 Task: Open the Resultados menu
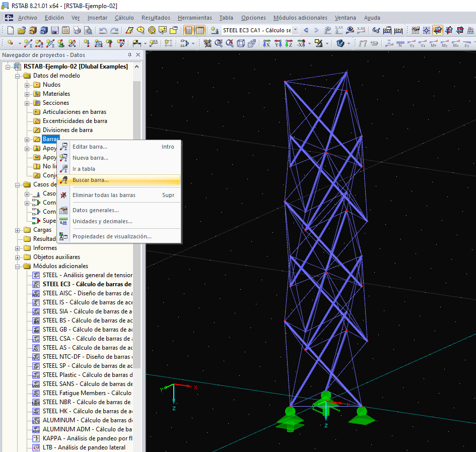[x=156, y=18]
